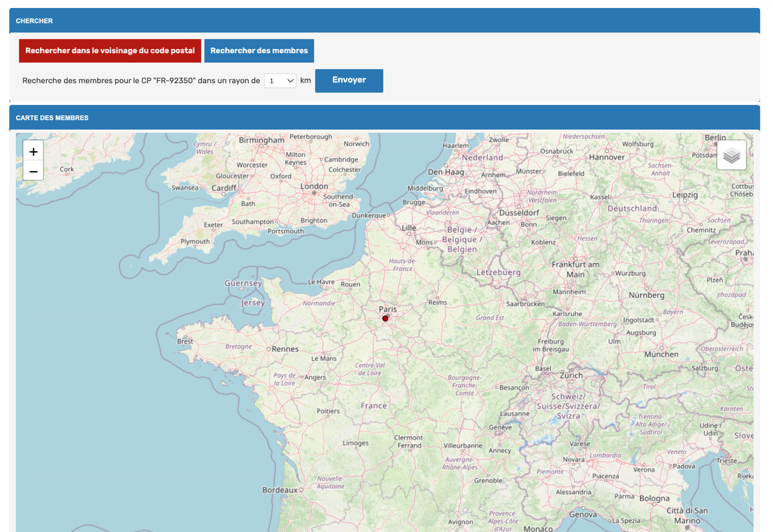The width and height of the screenshot is (773, 532).
Task: Click the Lille label on the map
Action: [x=408, y=228]
